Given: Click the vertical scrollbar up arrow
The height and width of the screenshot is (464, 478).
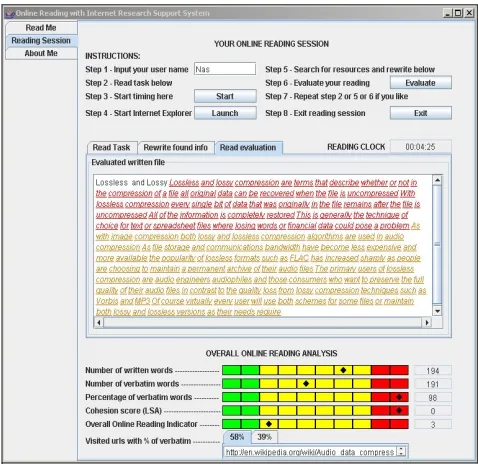Looking at the screenshot, I should 437,180.
